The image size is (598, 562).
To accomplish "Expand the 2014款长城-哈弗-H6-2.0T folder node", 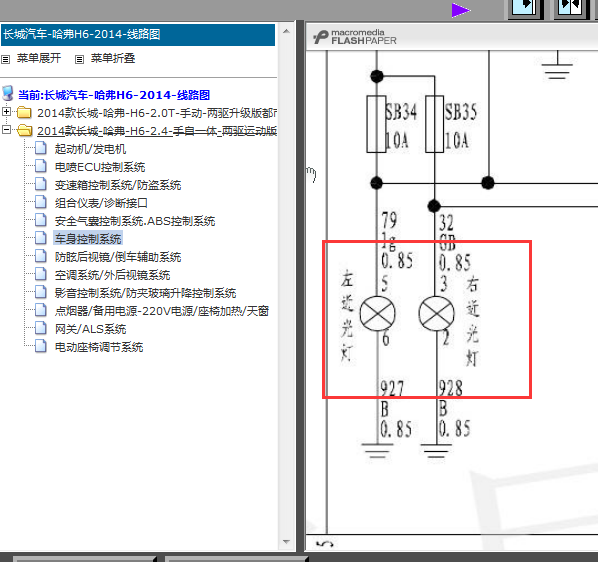I will pyautogui.click(x=6, y=112).
